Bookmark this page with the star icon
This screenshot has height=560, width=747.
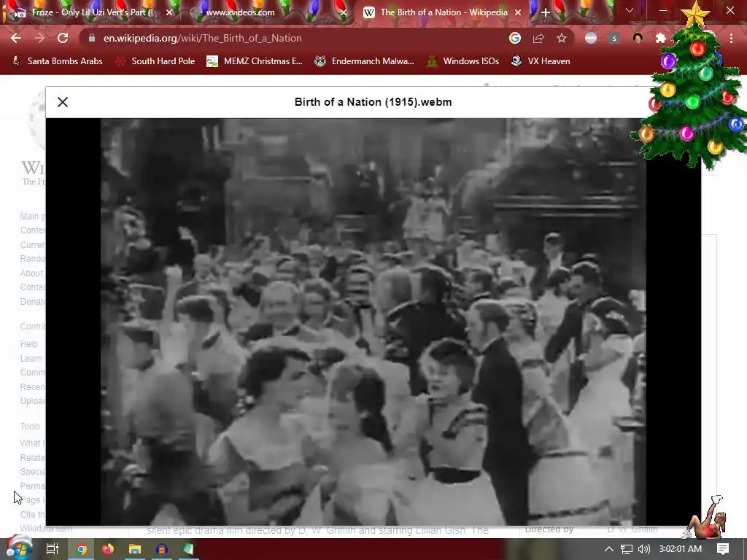click(562, 38)
